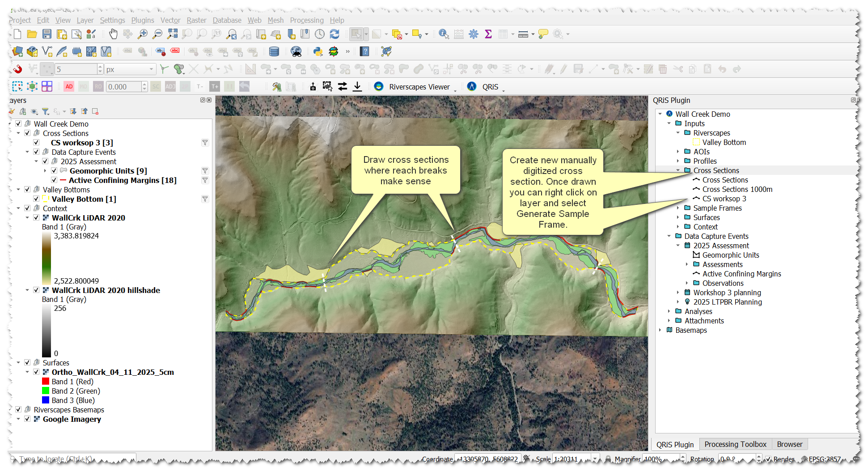This screenshot has width=868, height=471.
Task: Click the Zoom In magnifier tool
Action: tap(143, 34)
